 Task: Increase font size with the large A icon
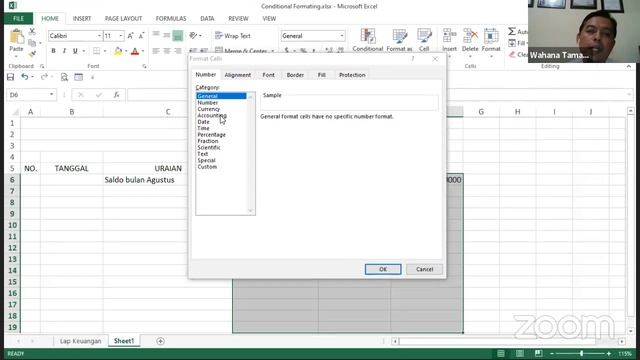130,36
